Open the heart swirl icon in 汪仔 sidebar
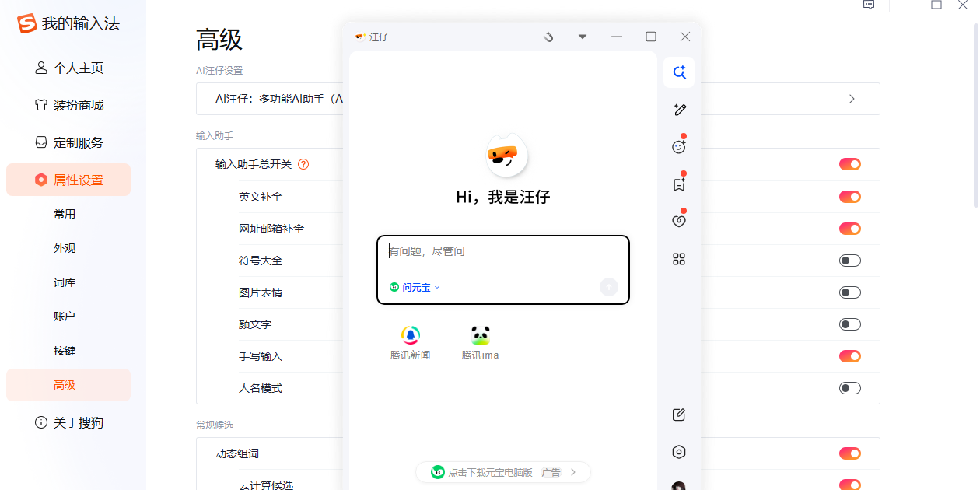980x490 pixels. point(679,221)
